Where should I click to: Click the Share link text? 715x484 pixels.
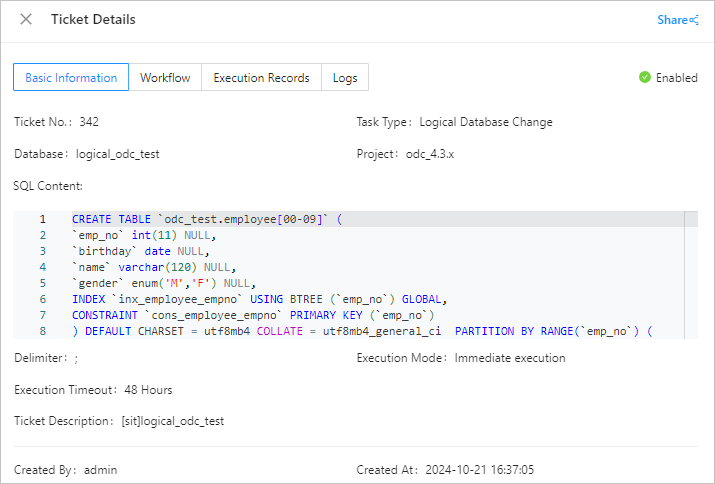(671, 20)
